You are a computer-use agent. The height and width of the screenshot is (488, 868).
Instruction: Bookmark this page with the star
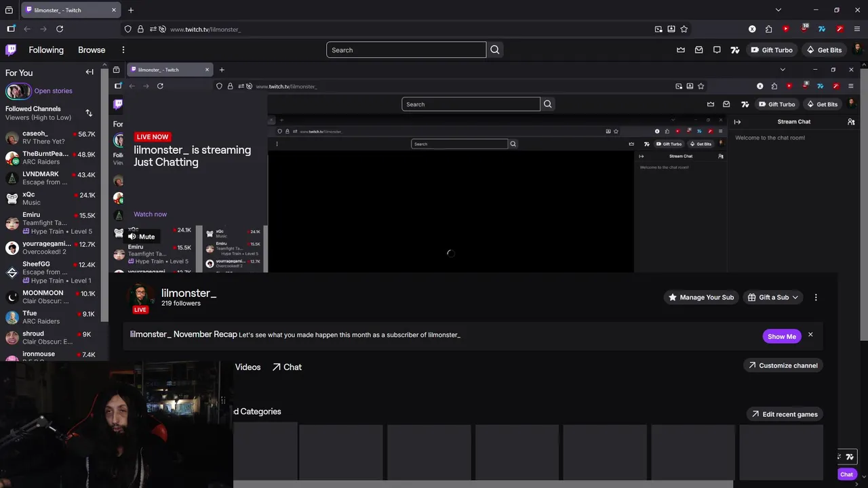[684, 29]
